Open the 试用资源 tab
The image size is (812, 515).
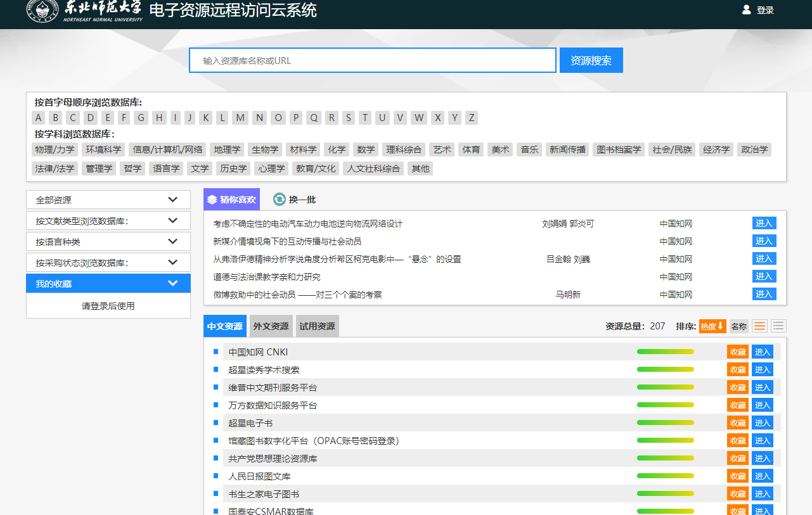point(317,326)
